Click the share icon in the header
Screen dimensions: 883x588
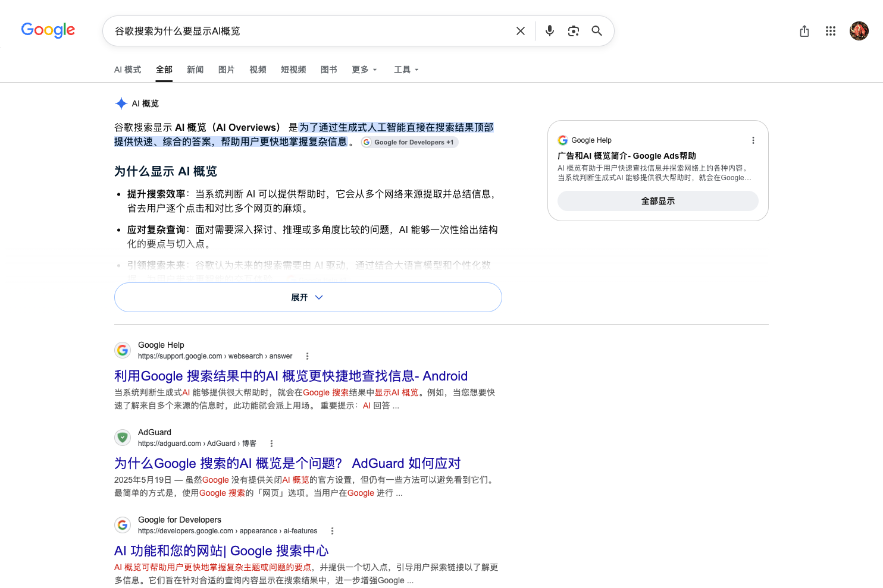click(x=804, y=31)
